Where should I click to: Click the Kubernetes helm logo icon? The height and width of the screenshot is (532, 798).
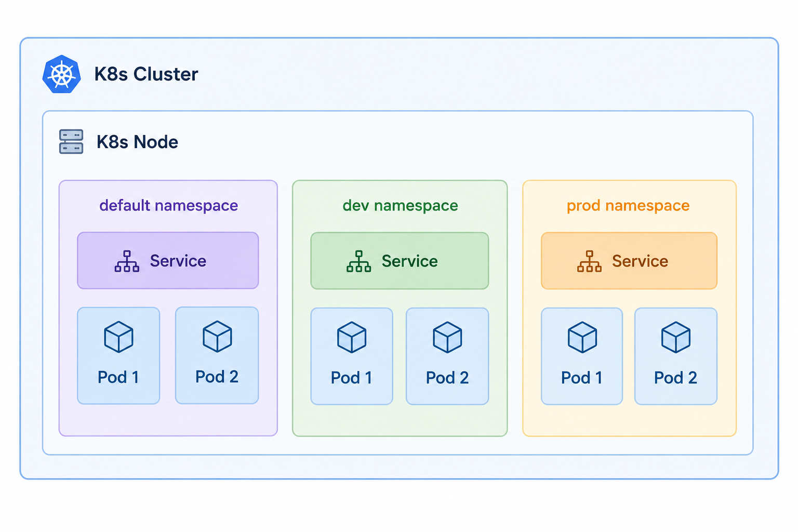[x=61, y=74]
